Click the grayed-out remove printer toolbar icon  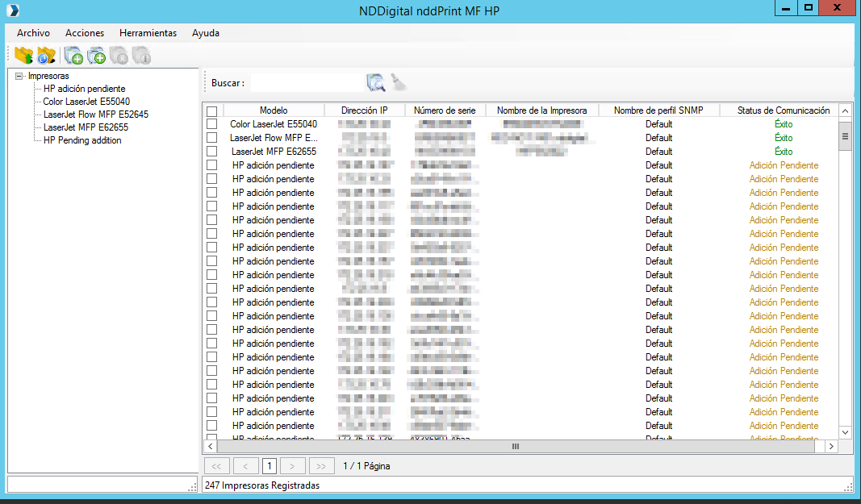click(119, 56)
